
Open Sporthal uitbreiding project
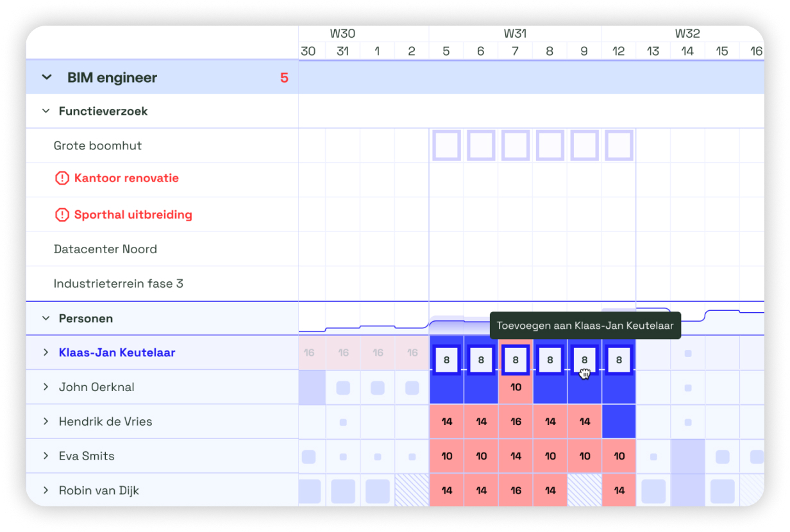133,215
